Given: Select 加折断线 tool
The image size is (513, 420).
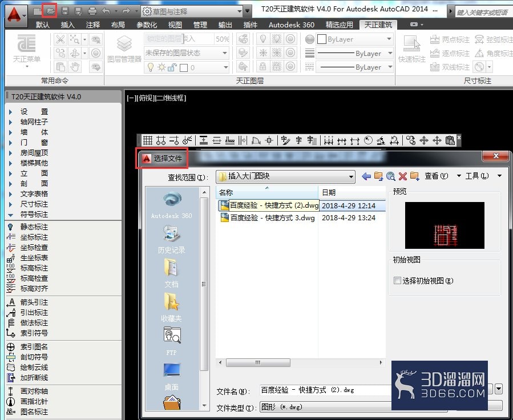Looking at the screenshot, I should 27,377.
